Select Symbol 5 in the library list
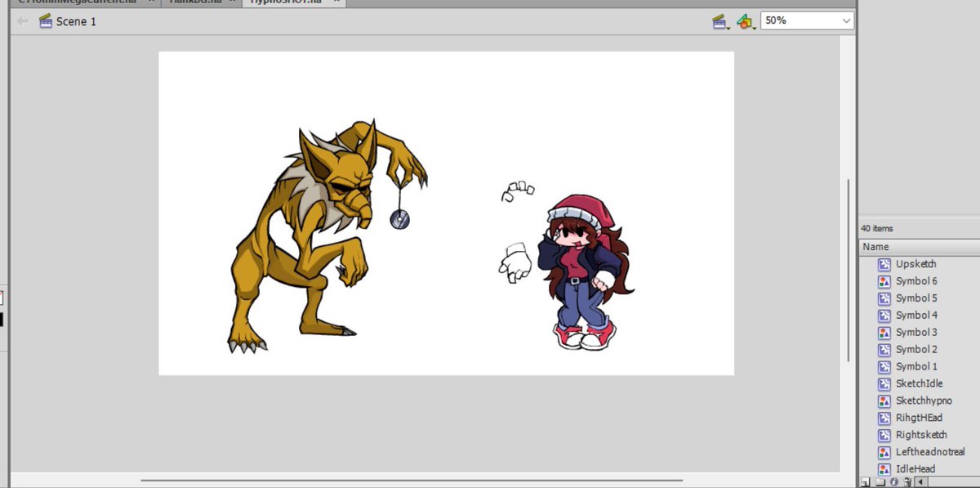This screenshot has height=488, width=980. pos(916,298)
